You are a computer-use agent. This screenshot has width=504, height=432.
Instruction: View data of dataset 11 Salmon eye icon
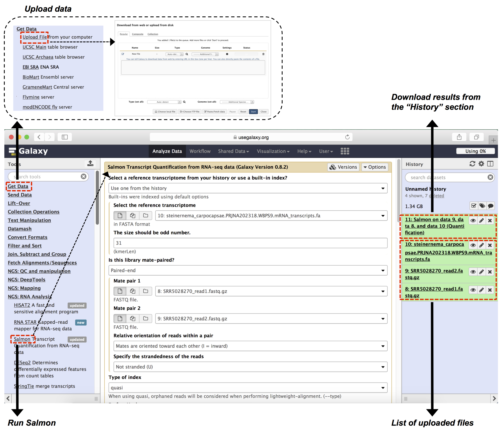[473, 221]
